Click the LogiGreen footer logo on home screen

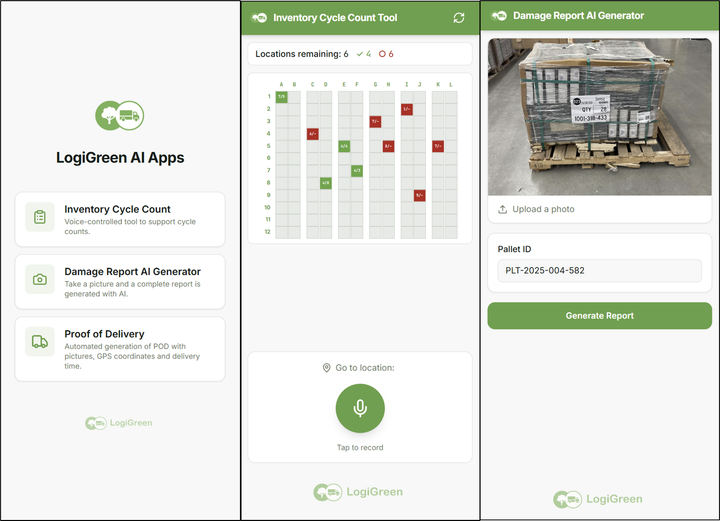[118, 423]
